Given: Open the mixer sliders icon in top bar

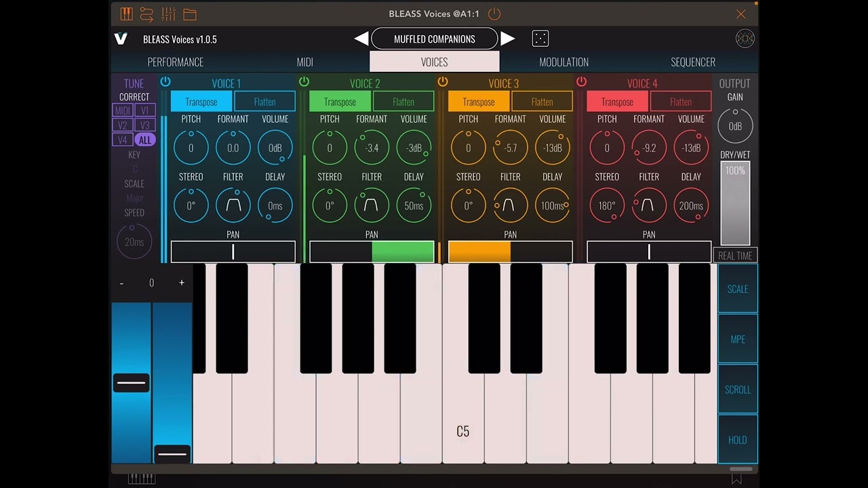Looking at the screenshot, I should pyautogui.click(x=168, y=14).
